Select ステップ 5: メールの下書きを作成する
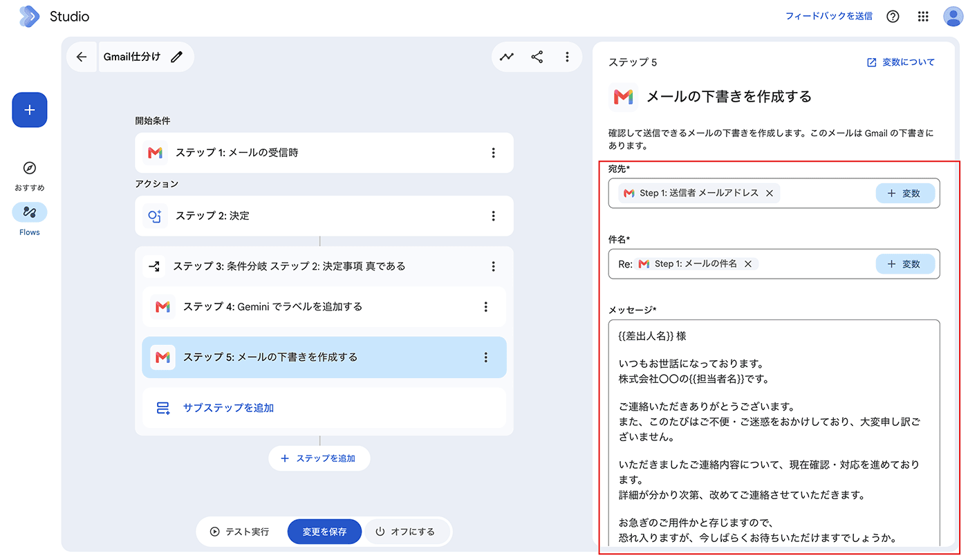Screen dimensions: 968x560 [x=324, y=357]
